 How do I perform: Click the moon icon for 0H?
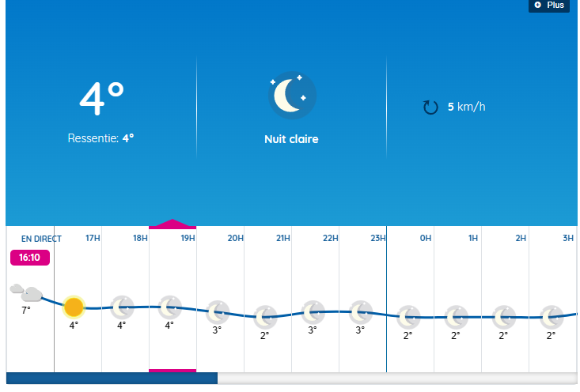[x=408, y=317]
